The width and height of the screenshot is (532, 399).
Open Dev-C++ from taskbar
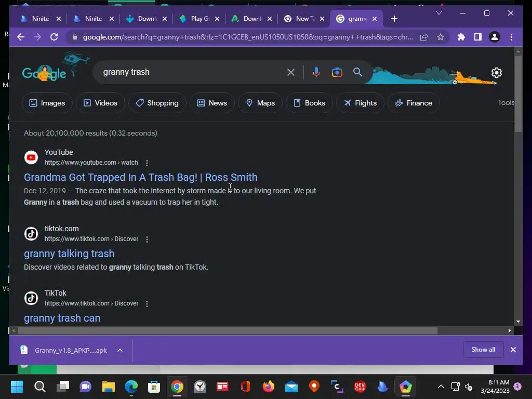pyautogui.click(x=360, y=387)
